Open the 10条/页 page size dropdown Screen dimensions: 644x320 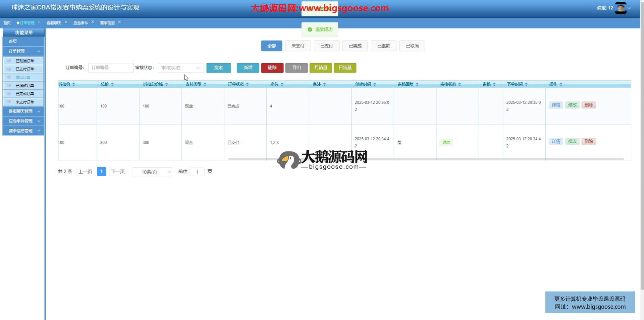(x=152, y=172)
